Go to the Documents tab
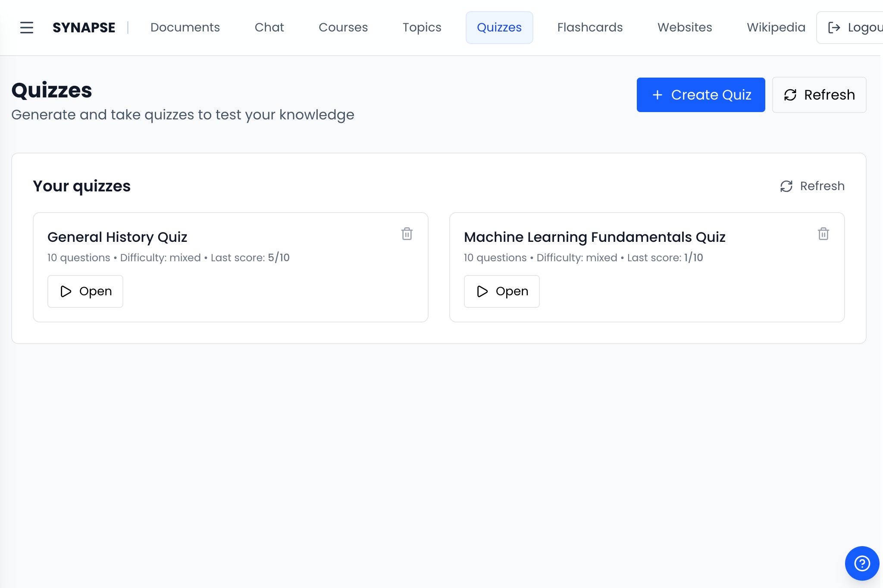This screenshot has height=588, width=883. click(185, 28)
